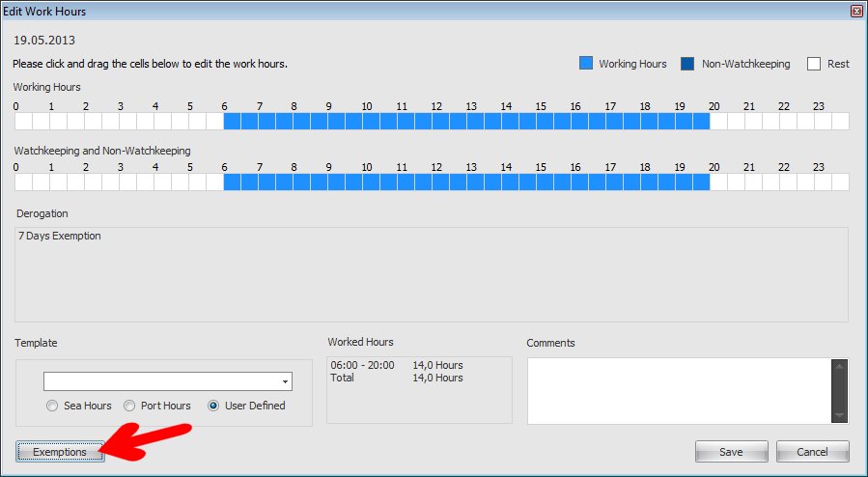868x477 pixels.
Task: Click first cell of hour 0 in Working Hours row
Action: pos(24,122)
